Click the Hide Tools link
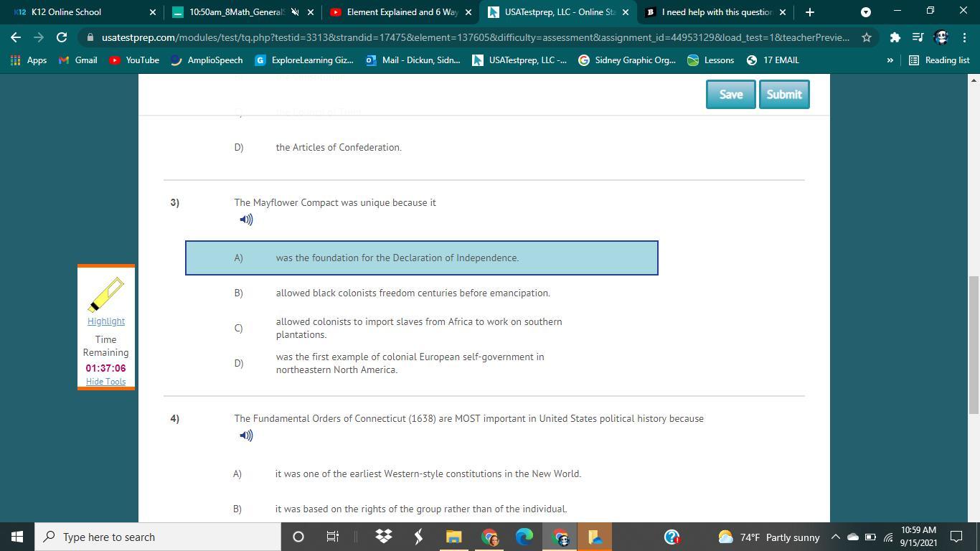This screenshot has width=980, height=551. 106,382
